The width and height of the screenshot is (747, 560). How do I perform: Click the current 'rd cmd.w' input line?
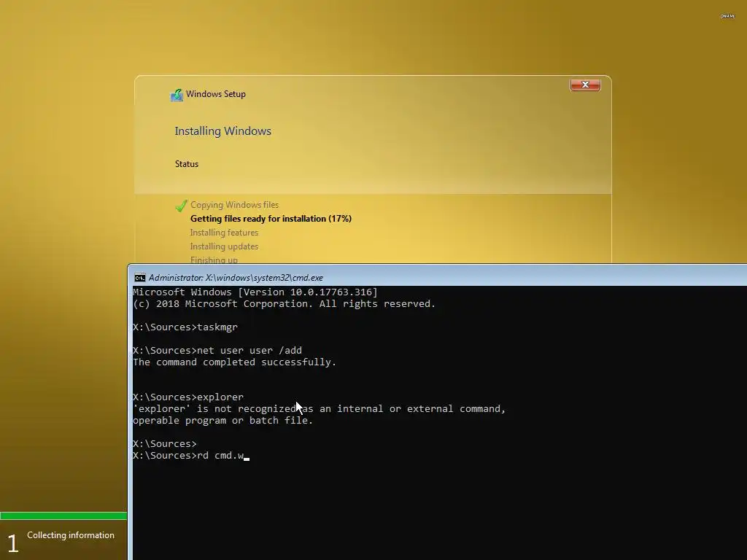click(190, 456)
